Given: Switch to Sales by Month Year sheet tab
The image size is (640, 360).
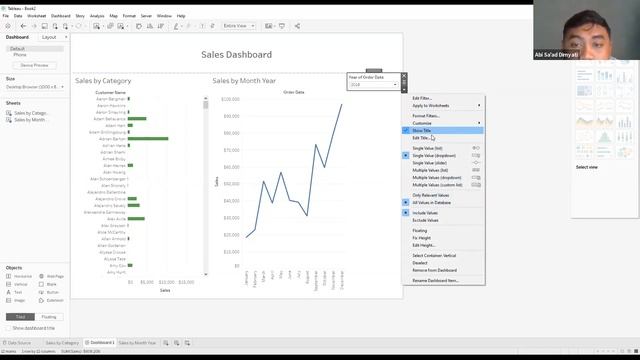Looking at the screenshot, I should pyautogui.click(x=137, y=343).
